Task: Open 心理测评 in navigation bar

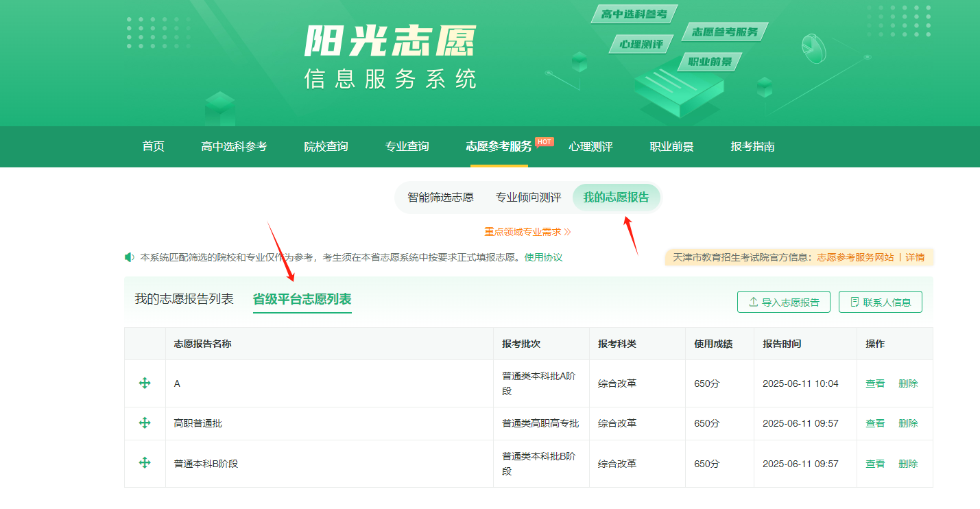Action: (590, 146)
